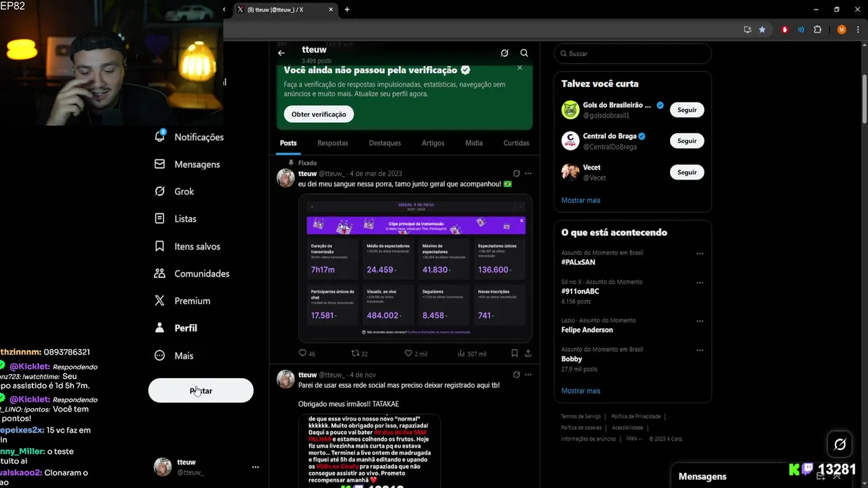The image size is (868, 488).
Task: Open Notificações bell icon in sidebar
Action: tap(160, 136)
